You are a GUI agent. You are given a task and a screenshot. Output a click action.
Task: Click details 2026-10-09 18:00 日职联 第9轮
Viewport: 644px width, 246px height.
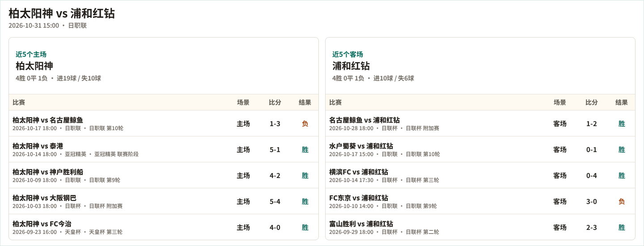point(66,180)
